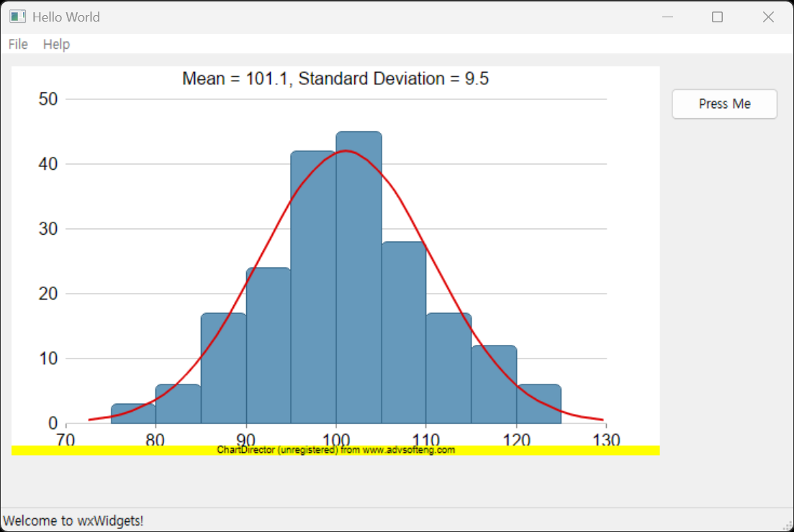Viewport: 794px width, 532px height.
Task: Click the y-axis label 10
Action: (48, 359)
